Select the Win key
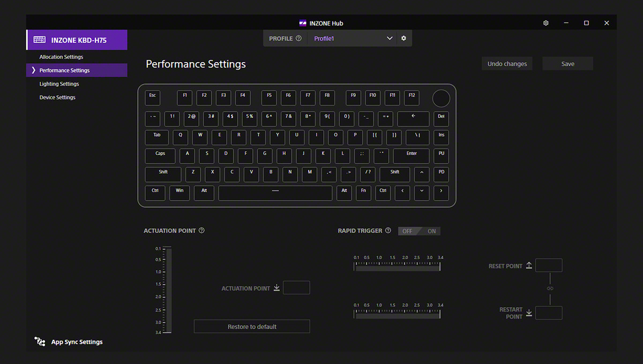The height and width of the screenshot is (364, 643). (180, 193)
